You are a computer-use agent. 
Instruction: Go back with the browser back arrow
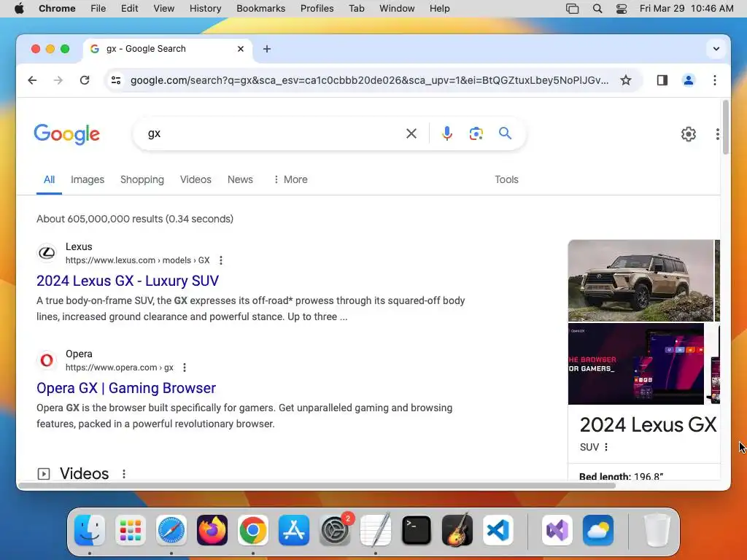[x=32, y=80]
